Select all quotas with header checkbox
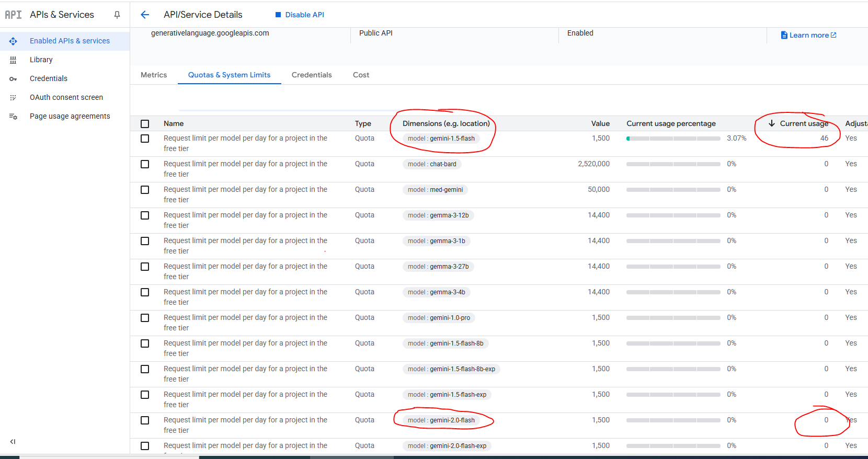Screen dimensions: 868x459 coord(145,124)
